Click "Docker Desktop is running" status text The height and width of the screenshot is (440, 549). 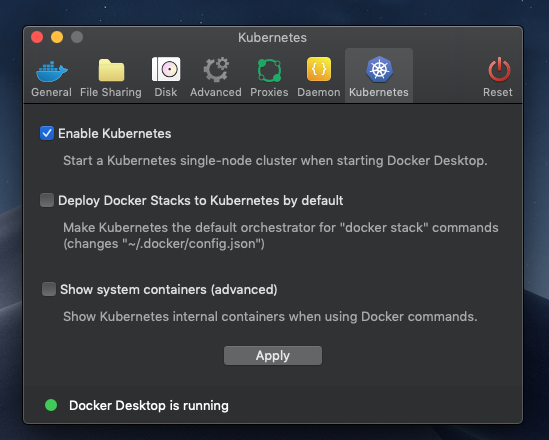point(149,405)
